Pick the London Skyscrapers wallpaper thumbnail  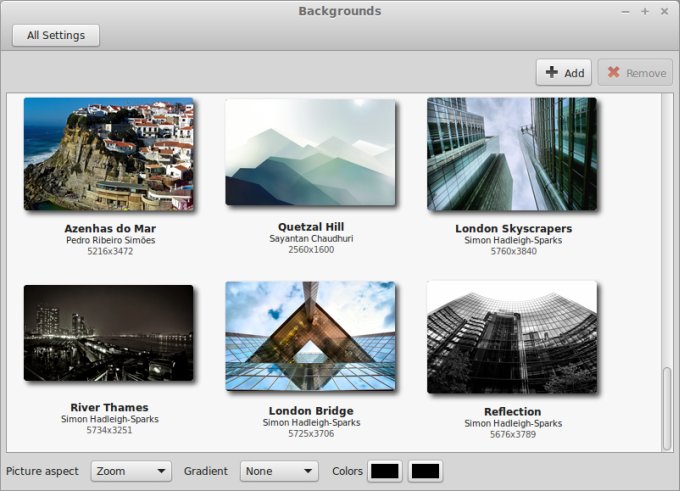(512, 154)
